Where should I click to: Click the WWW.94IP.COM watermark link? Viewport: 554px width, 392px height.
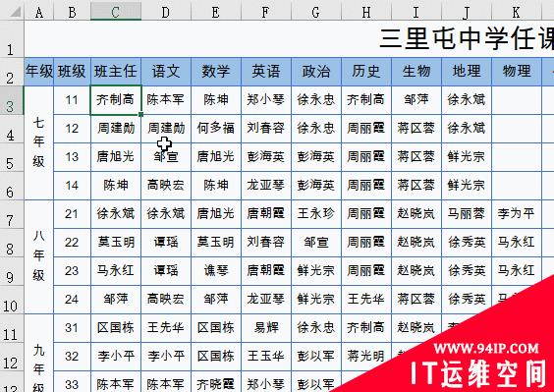click(486, 349)
